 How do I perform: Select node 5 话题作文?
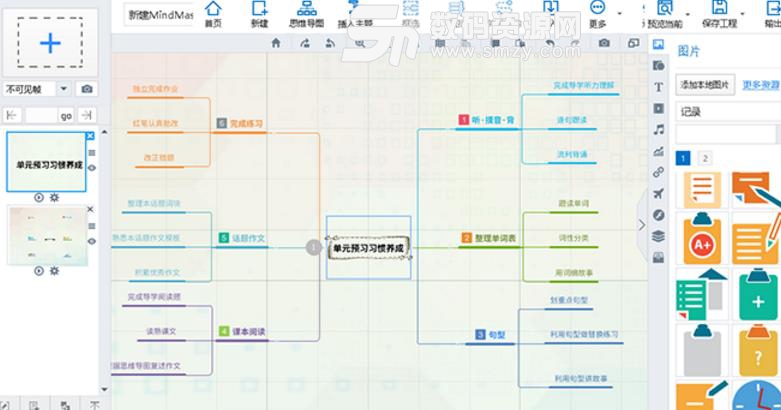(x=242, y=238)
